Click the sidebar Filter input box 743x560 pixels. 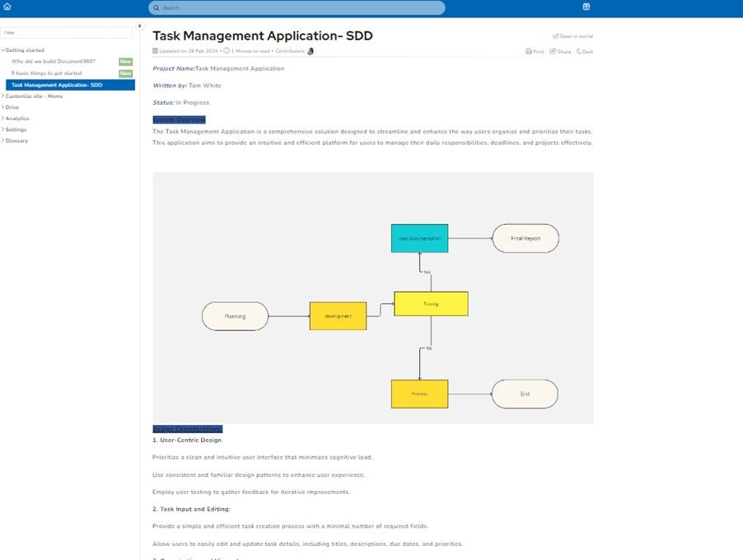(68, 32)
